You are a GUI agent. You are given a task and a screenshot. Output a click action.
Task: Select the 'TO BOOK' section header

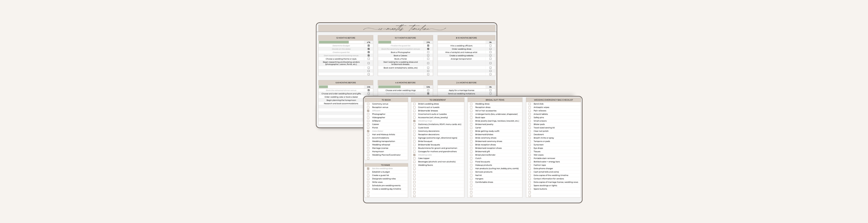pyautogui.click(x=386, y=100)
